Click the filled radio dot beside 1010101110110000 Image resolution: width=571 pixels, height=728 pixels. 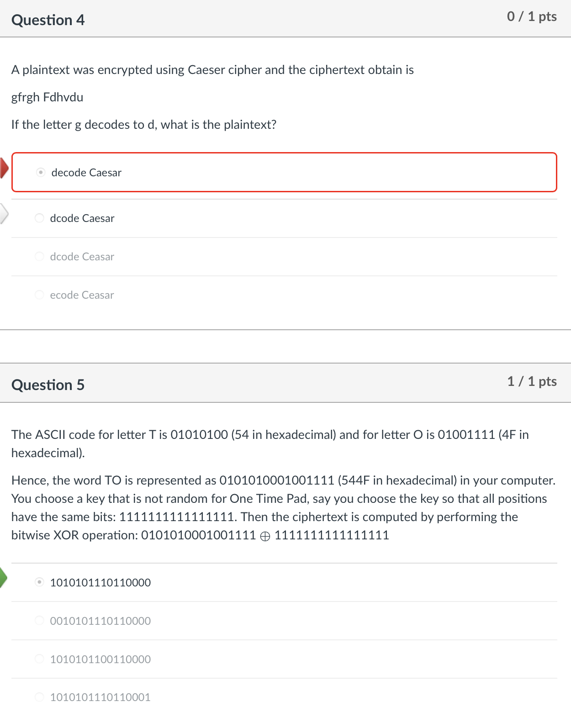click(39, 582)
